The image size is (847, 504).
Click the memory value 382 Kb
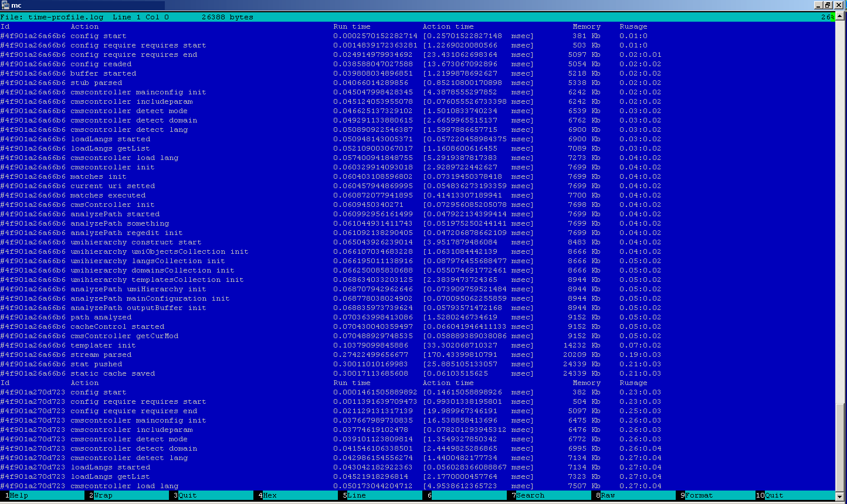[587, 392]
